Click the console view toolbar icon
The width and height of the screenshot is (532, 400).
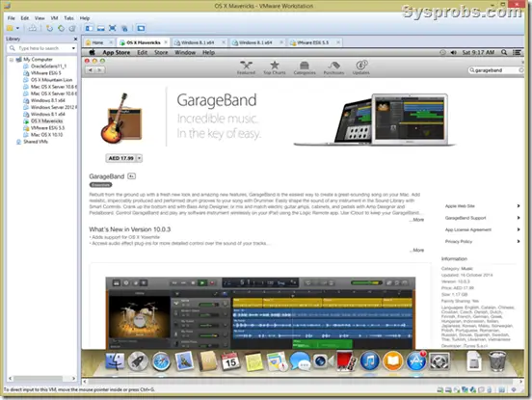coord(141,28)
